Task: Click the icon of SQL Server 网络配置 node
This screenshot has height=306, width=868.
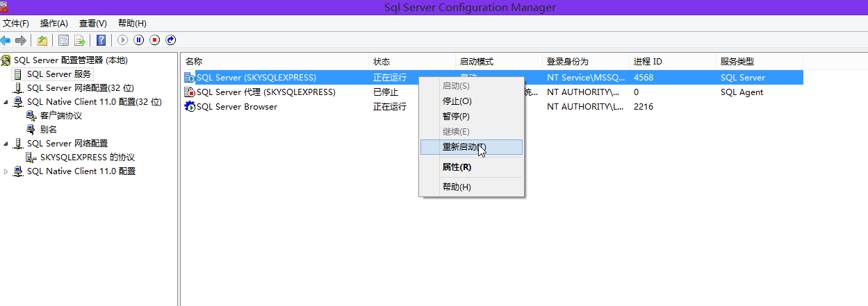Action: [x=19, y=144]
